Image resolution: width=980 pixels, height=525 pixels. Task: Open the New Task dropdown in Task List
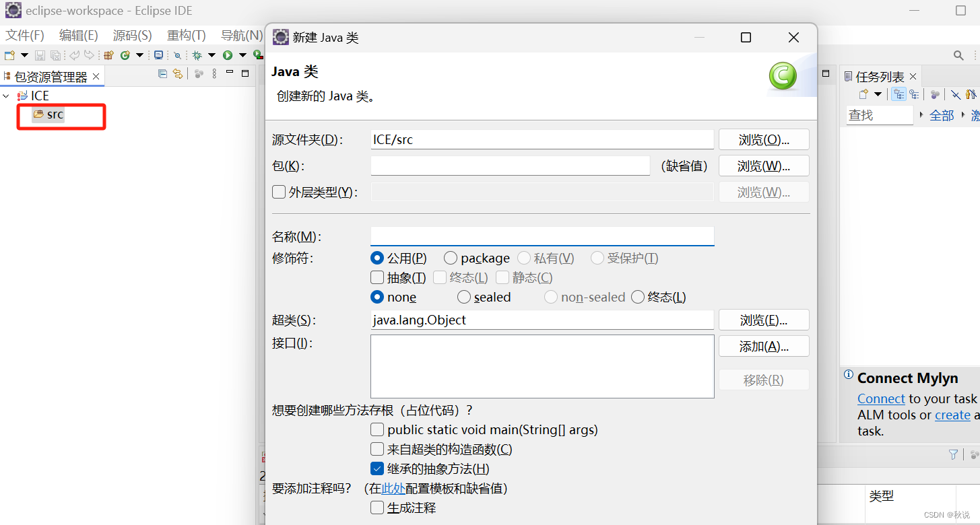pos(878,94)
